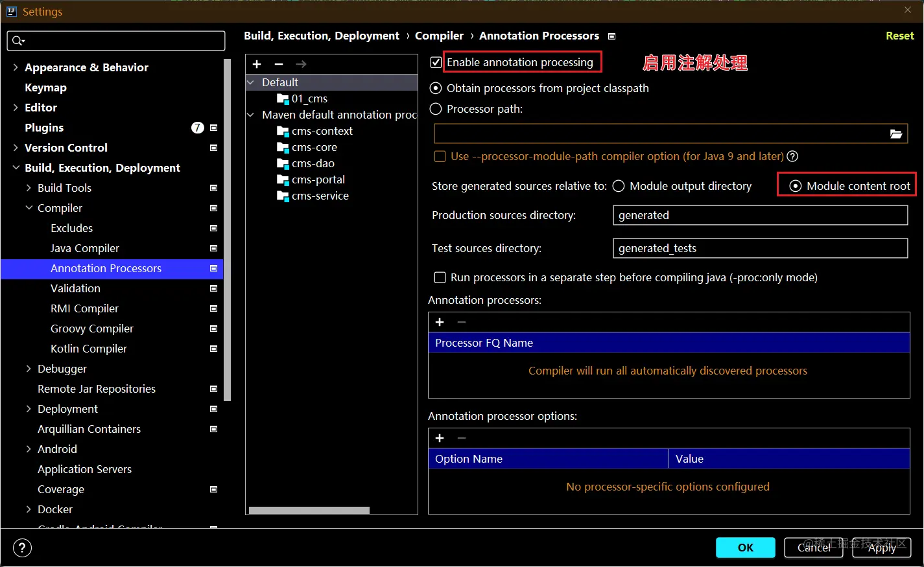Collapse Maven default annotation processors profile

[x=251, y=115]
